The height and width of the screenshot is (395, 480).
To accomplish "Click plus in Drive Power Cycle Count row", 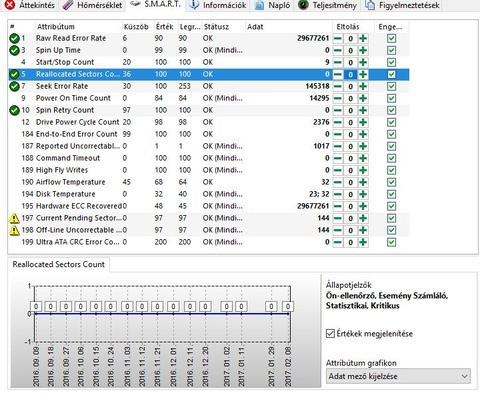I will click(363, 122).
